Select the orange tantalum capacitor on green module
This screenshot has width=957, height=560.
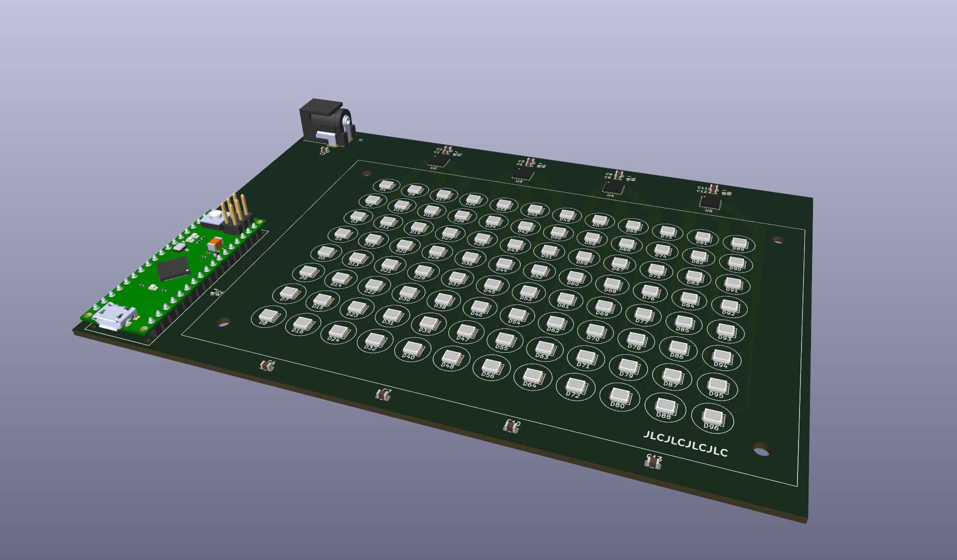tap(215, 243)
